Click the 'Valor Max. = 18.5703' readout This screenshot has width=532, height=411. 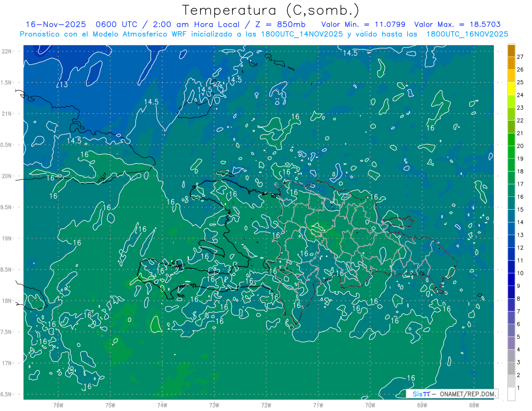coord(458,24)
